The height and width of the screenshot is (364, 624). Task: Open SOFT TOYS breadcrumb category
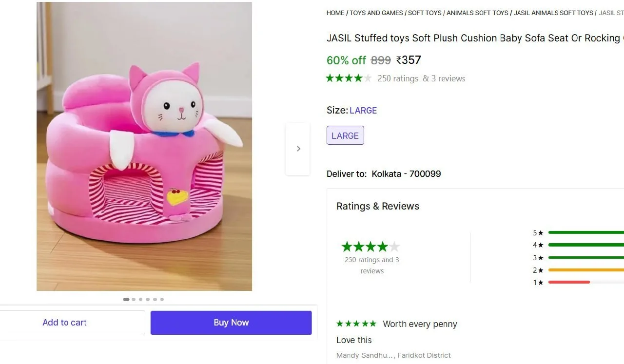425,13
